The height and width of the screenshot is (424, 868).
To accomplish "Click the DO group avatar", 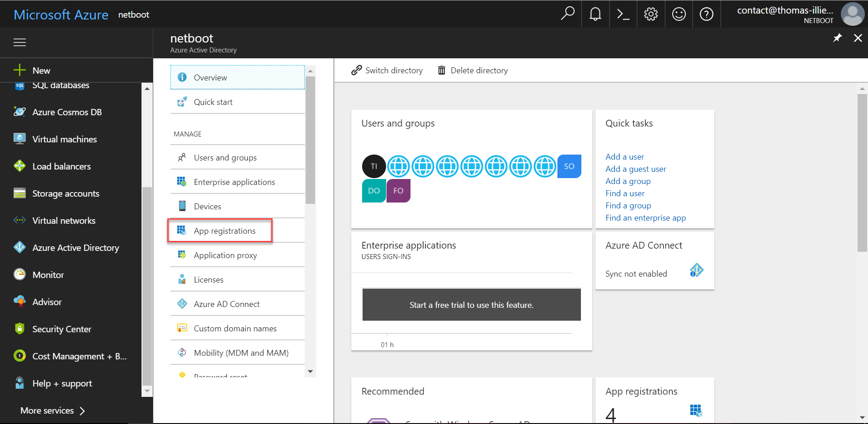I will coord(374,191).
